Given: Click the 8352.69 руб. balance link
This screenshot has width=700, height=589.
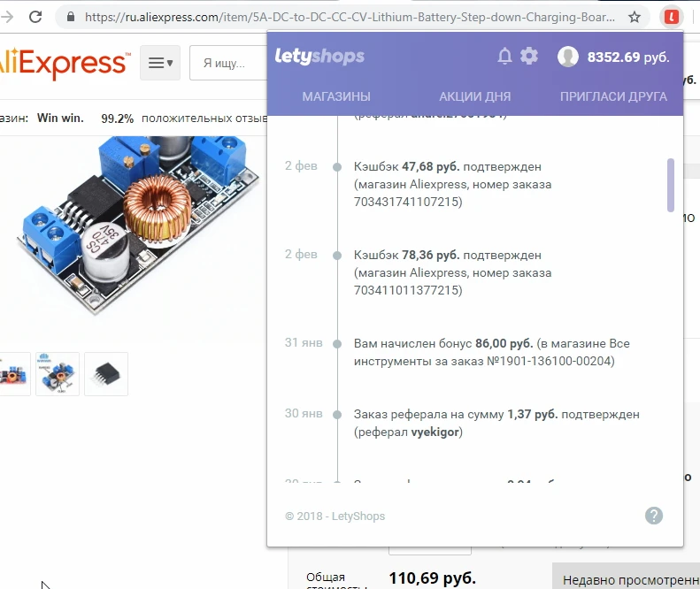Looking at the screenshot, I should coord(628,57).
